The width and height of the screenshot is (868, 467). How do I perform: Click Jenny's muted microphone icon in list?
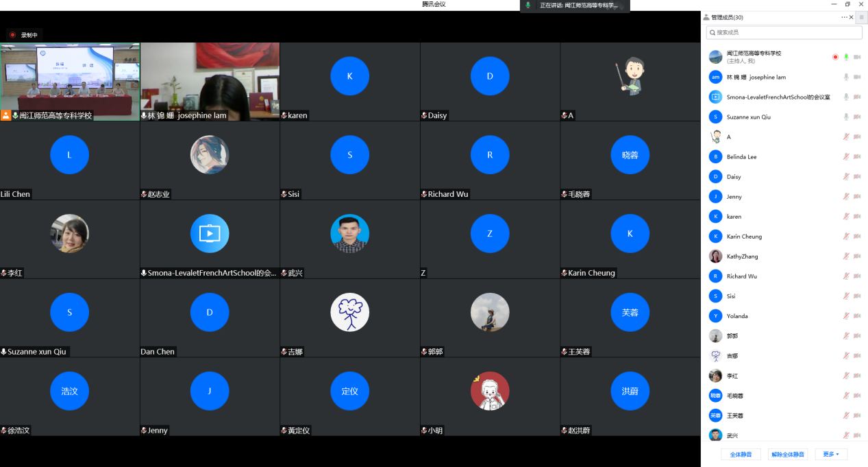[x=846, y=197]
